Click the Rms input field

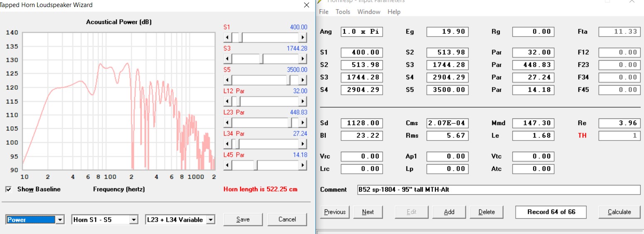[447, 135]
